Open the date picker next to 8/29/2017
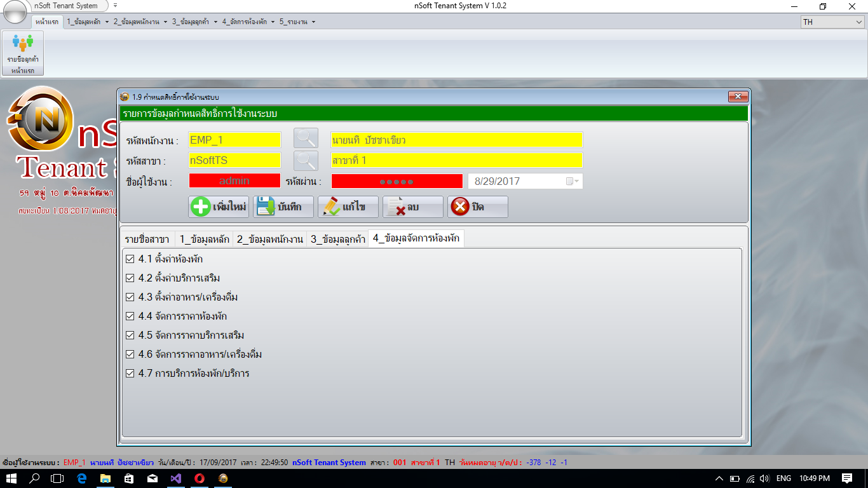Viewport: 868px width, 488px height. pos(573,180)
